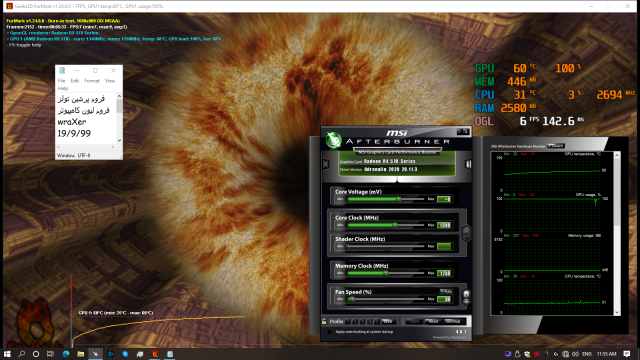
Task: Open Afterburner Settings
Action: pos(453,322)
